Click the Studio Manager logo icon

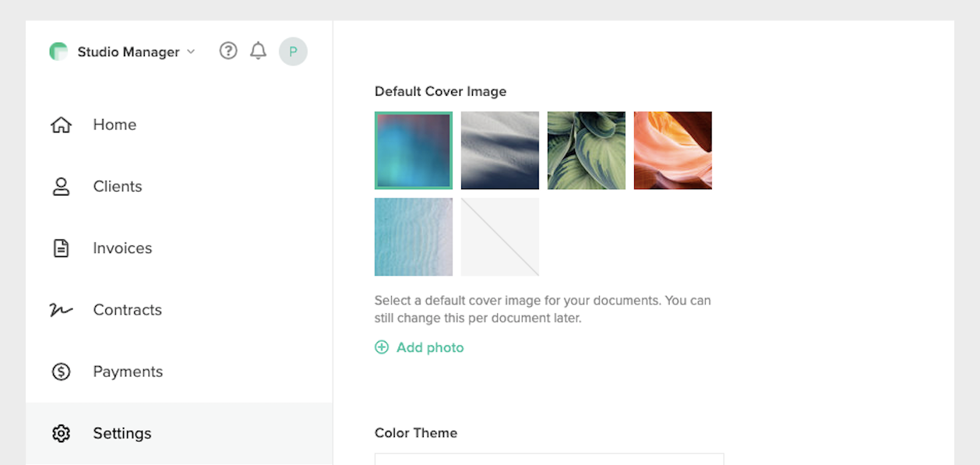pos(58,51)
